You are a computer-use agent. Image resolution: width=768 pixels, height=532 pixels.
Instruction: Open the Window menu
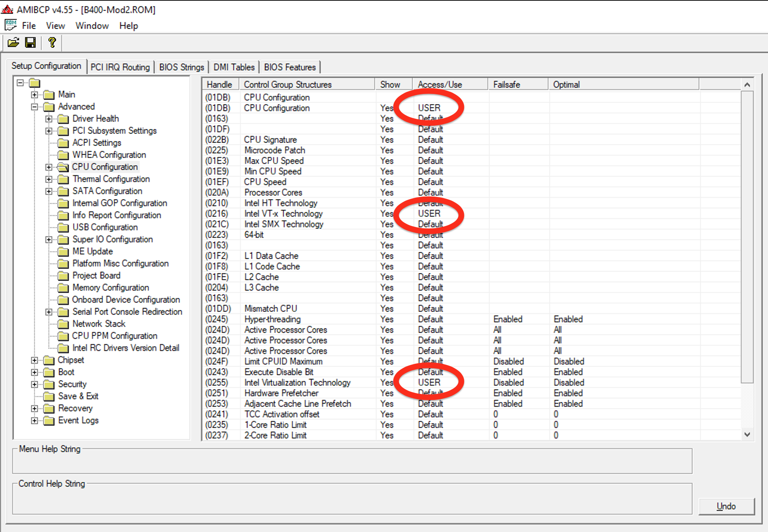pos(92,26)
